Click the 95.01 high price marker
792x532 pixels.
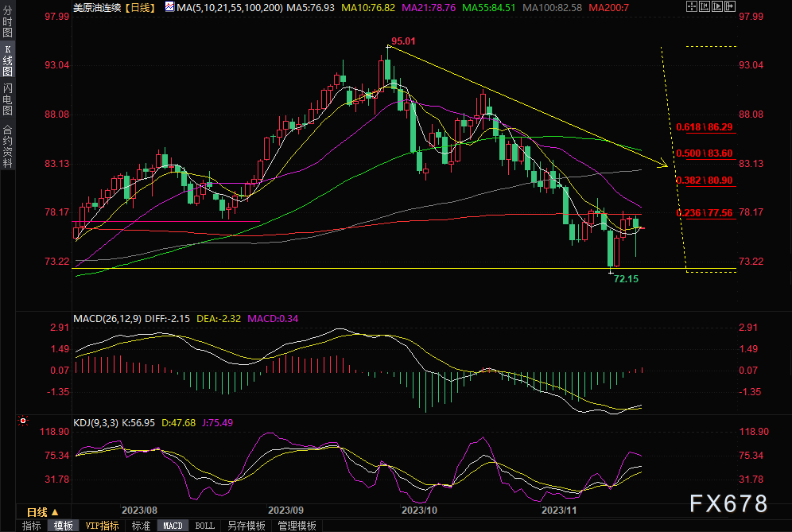404,41
